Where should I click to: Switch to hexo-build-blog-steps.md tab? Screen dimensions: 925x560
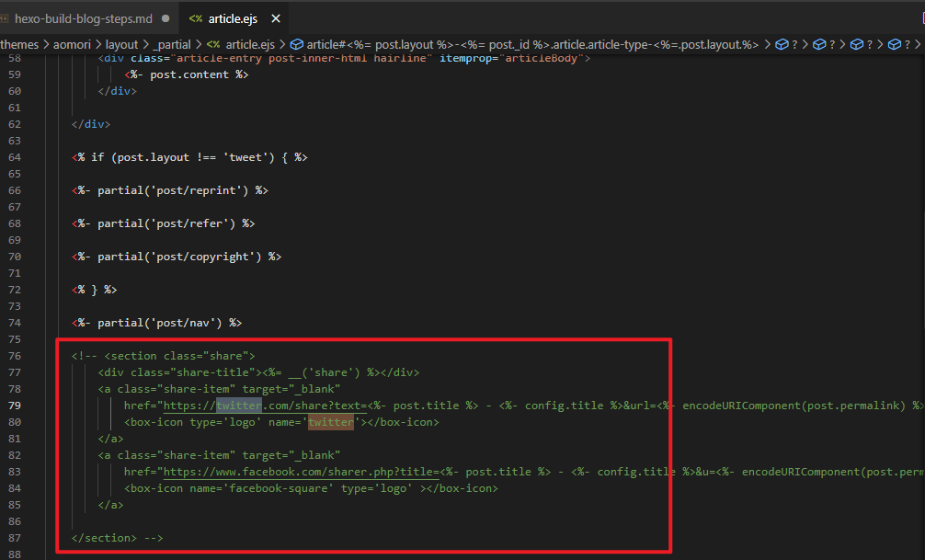(x=83, y=18)
